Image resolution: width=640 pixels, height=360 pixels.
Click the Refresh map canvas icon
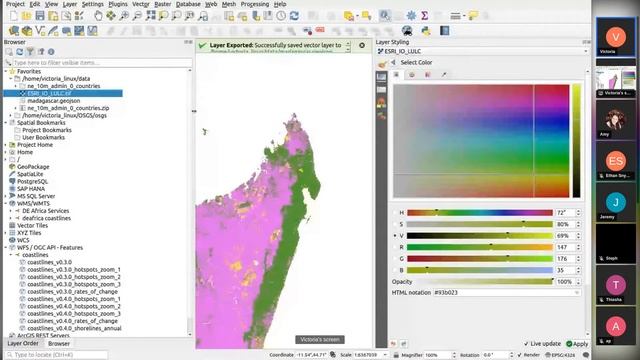294,16
